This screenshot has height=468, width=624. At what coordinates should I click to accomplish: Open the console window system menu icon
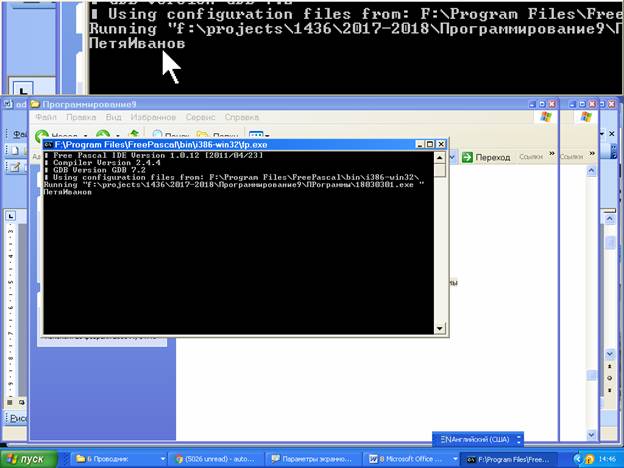tap(48, 144)
